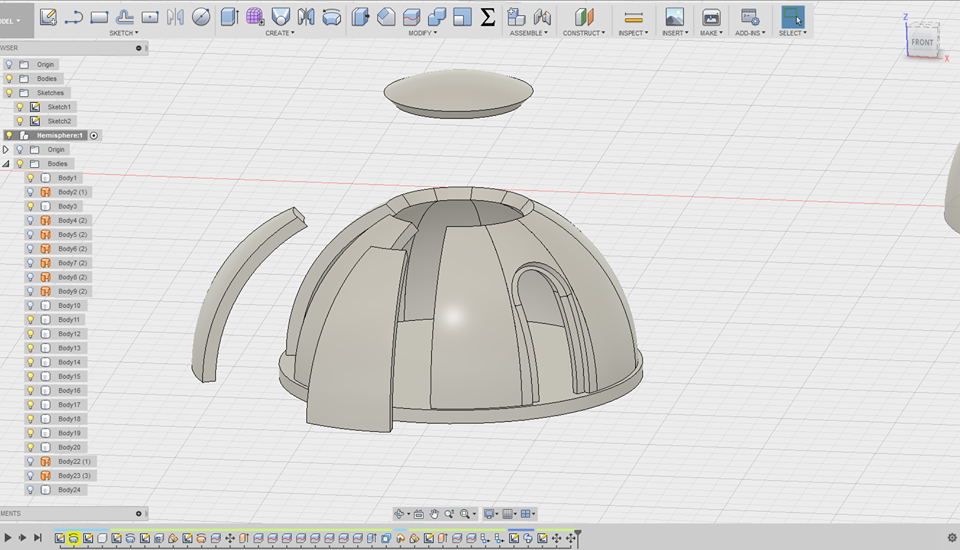Select the Joint tool in Assemble
960x550 pixels.
(542, 17)
